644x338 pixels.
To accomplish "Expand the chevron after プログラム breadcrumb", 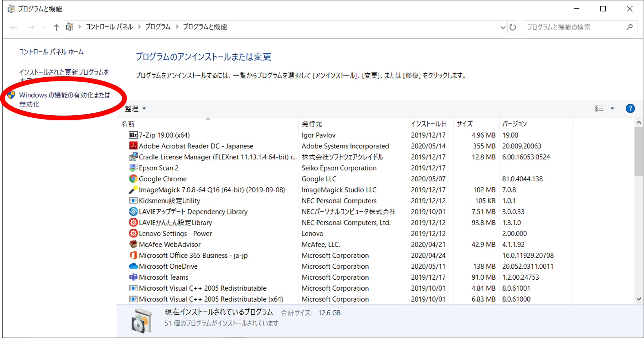I will [x=177, y=27].
